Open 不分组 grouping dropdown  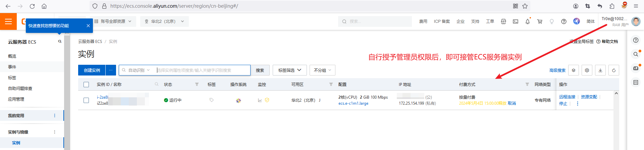pos(322,70)
